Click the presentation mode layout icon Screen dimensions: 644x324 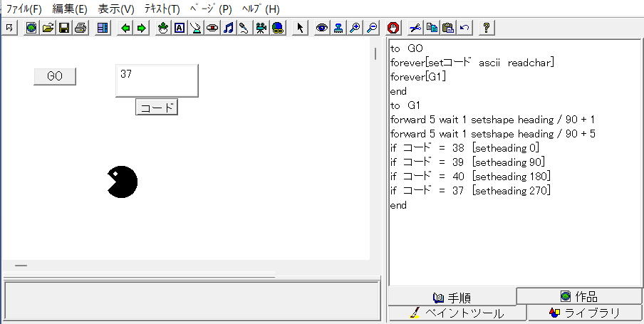click(x=103, y=28)
